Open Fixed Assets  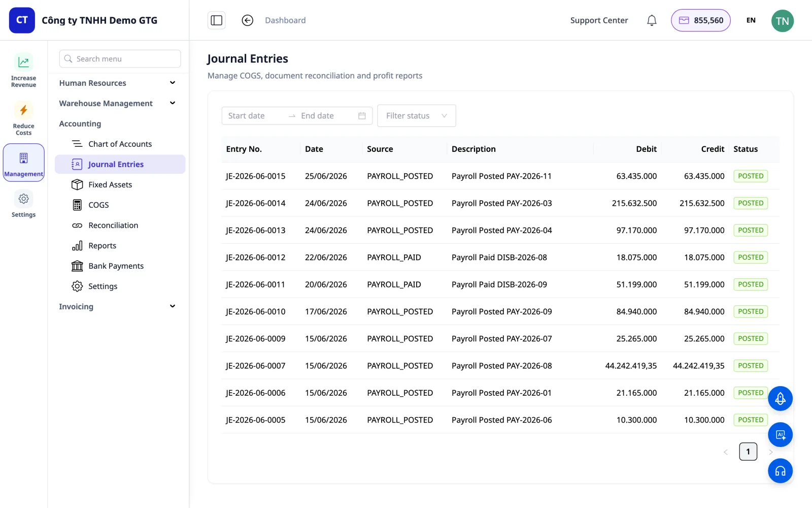120,184
